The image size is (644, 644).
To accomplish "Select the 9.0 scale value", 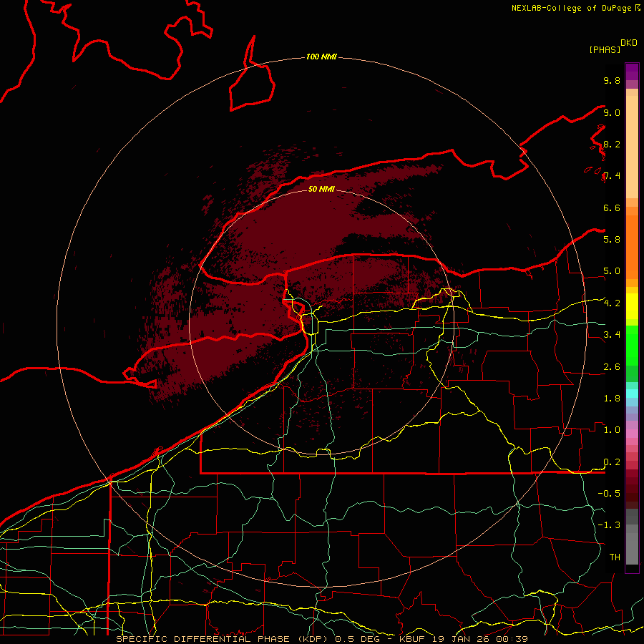I will tap(612, 112).
